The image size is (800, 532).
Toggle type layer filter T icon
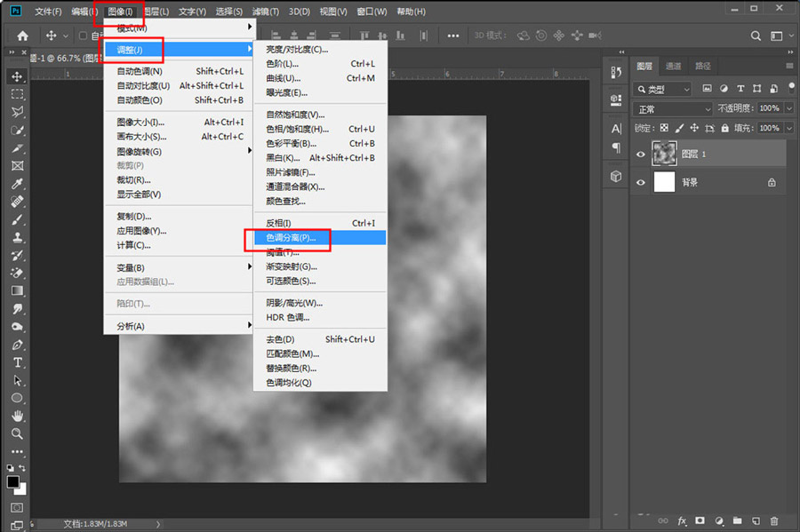click(x=740, y=88)
